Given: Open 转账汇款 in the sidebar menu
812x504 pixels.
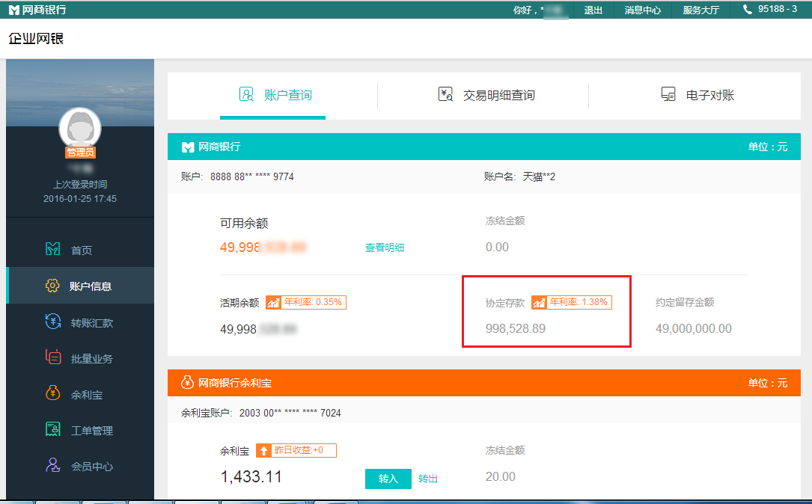Looking at the screenshot, I should pos(80,322).
